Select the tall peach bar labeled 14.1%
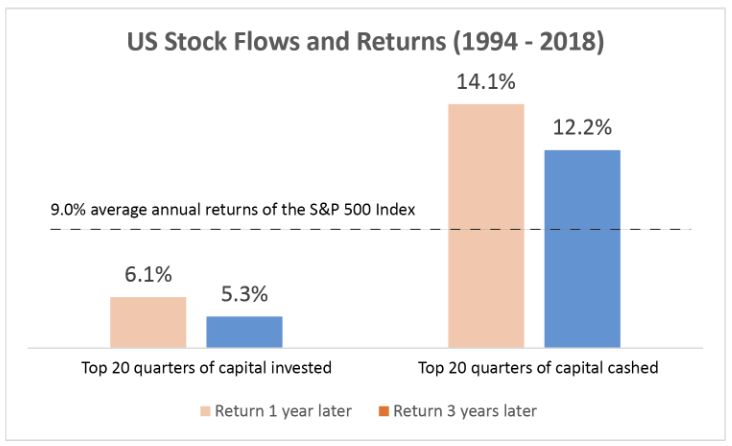The height and width of the screenshot is (446, 732). [x=486, y=225]
